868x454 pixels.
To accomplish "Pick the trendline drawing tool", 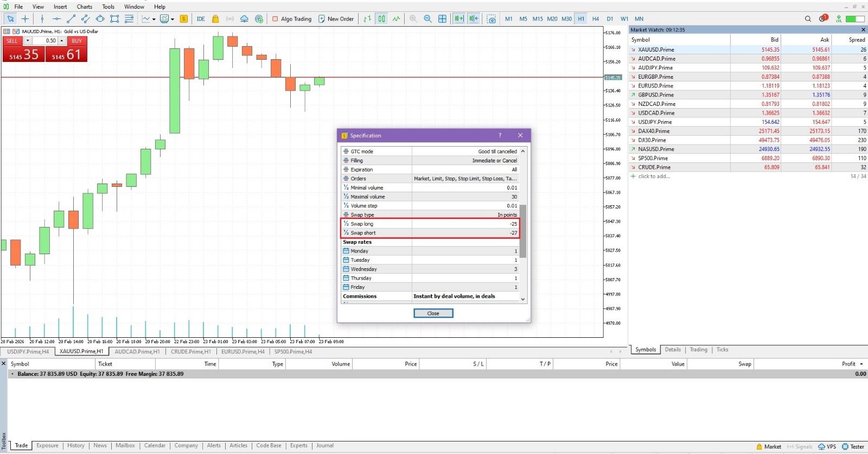I will (71, 18).
